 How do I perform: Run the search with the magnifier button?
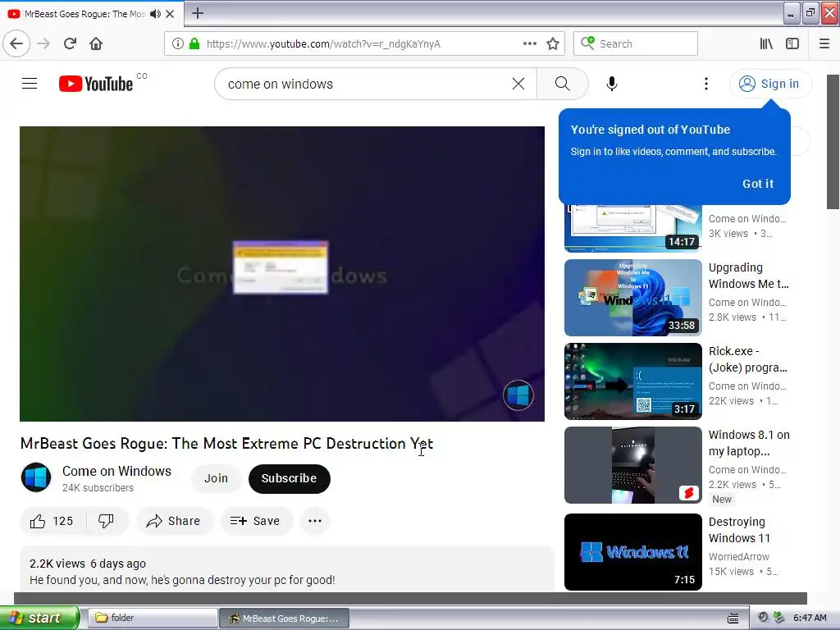(563, 84)
